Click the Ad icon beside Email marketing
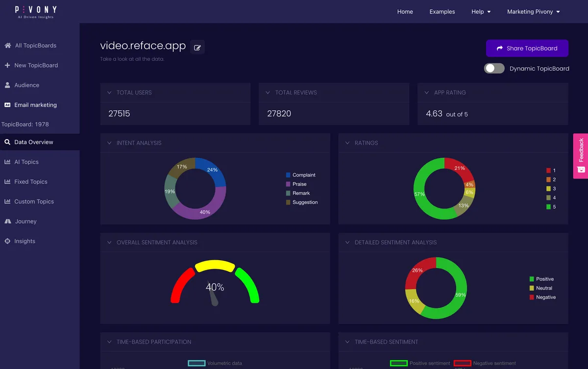The width and height of the screenshot is (588, 369). coord(7,105)
